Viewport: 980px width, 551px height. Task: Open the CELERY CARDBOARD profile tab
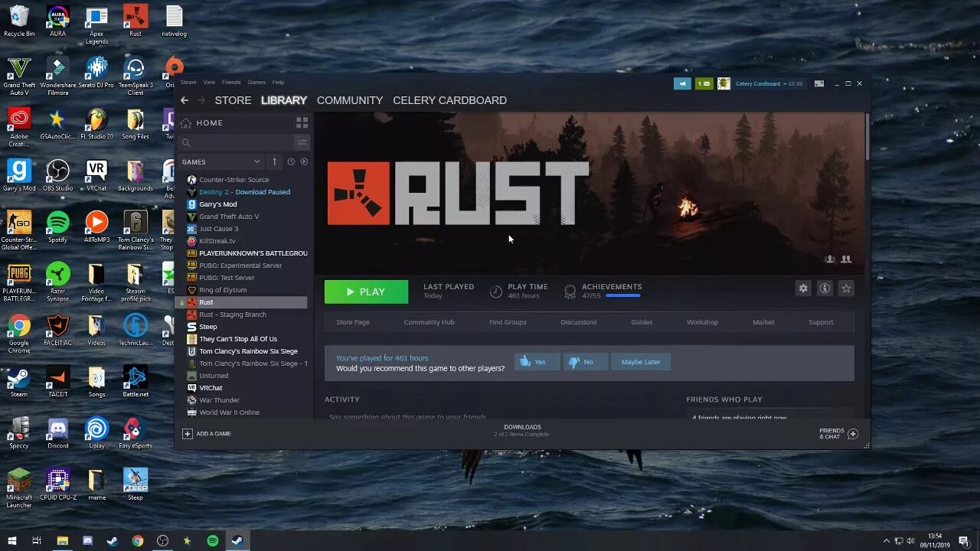pos(449,100)
